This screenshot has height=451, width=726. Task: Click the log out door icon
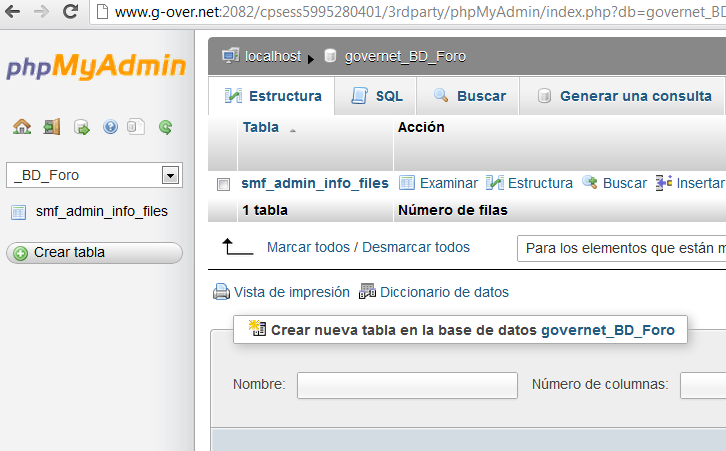pos(52,126)
